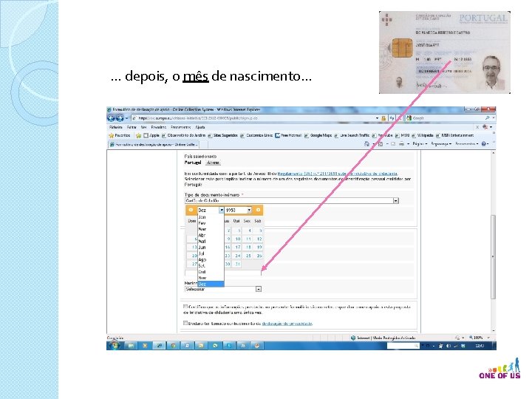Go back with the browser Back arrow

point(111,117)
